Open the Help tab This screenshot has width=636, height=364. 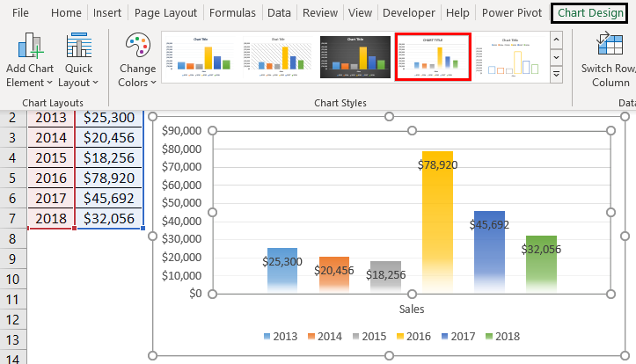[x=457, y=13]
